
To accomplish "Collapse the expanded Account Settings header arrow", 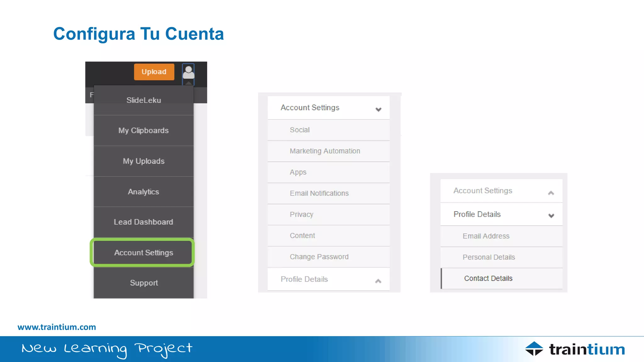I will 378,109.
